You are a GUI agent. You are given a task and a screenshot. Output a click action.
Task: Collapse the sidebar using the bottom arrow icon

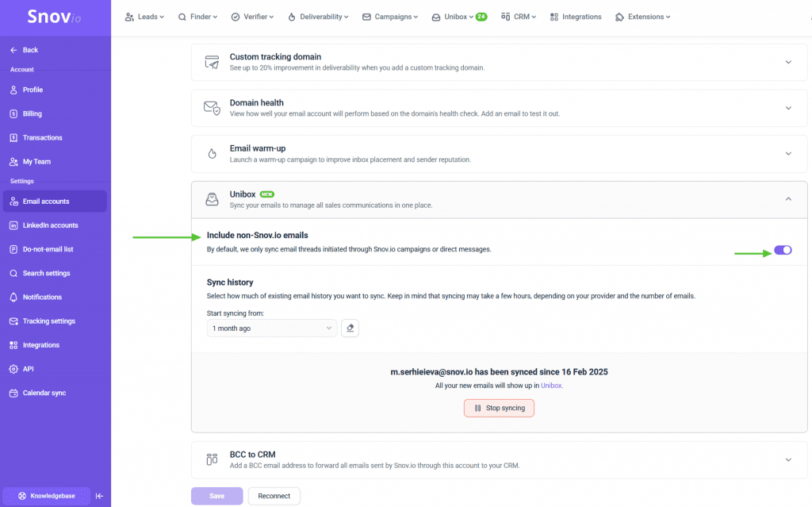click(x=99, y=495)
